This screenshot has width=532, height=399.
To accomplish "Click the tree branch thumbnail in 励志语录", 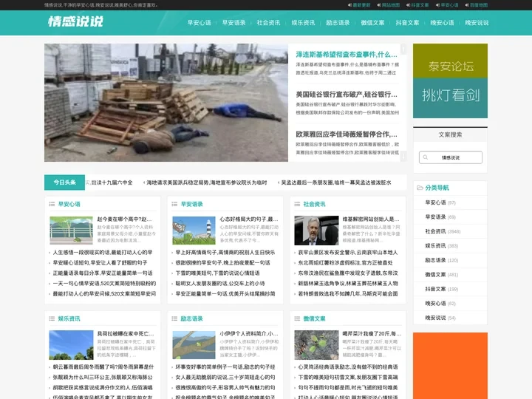I will coord(194,345).
